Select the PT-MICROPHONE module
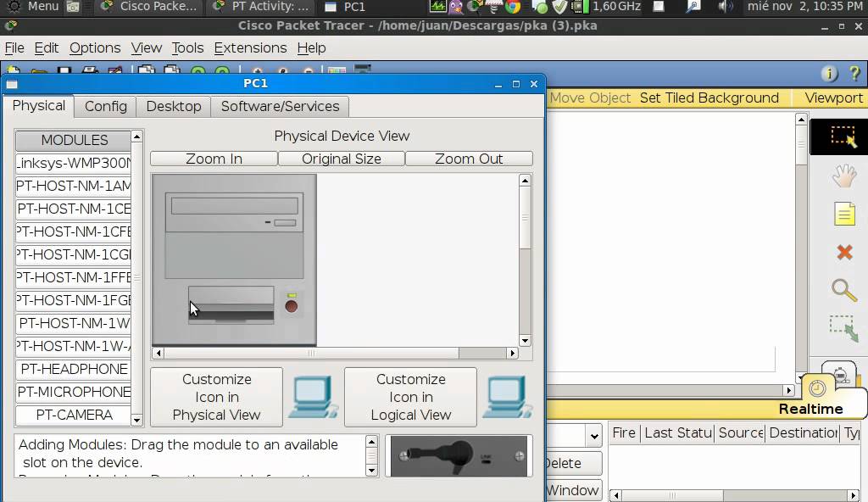 (74, 392)
